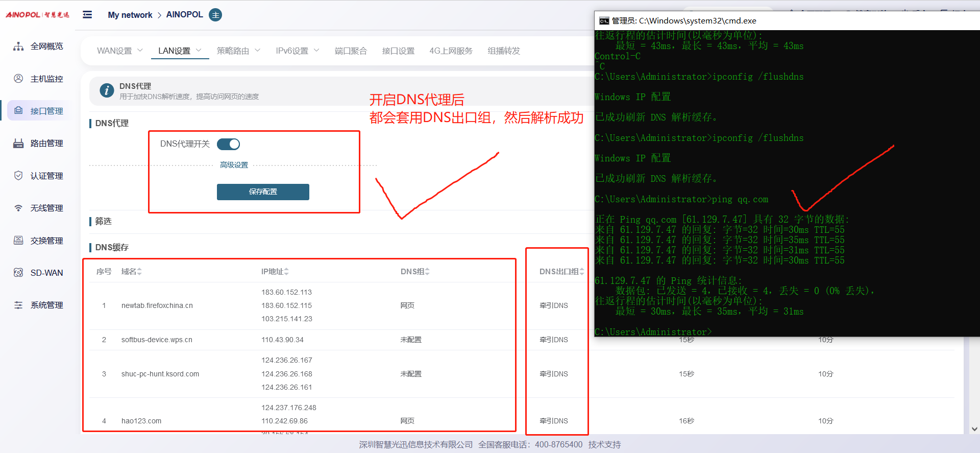Open SD-WAN sidebar icon

18,273
